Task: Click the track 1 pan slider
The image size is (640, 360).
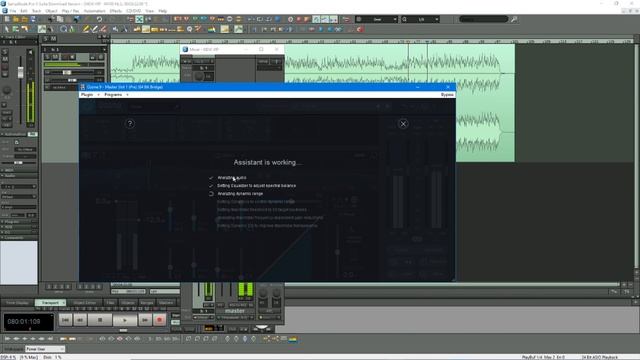Action: tap(73, 80)
